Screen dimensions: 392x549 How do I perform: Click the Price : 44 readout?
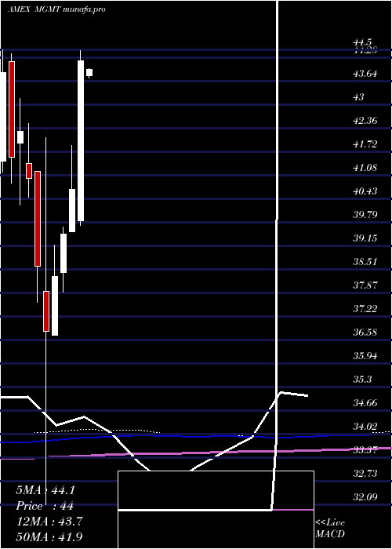(45, 506)
